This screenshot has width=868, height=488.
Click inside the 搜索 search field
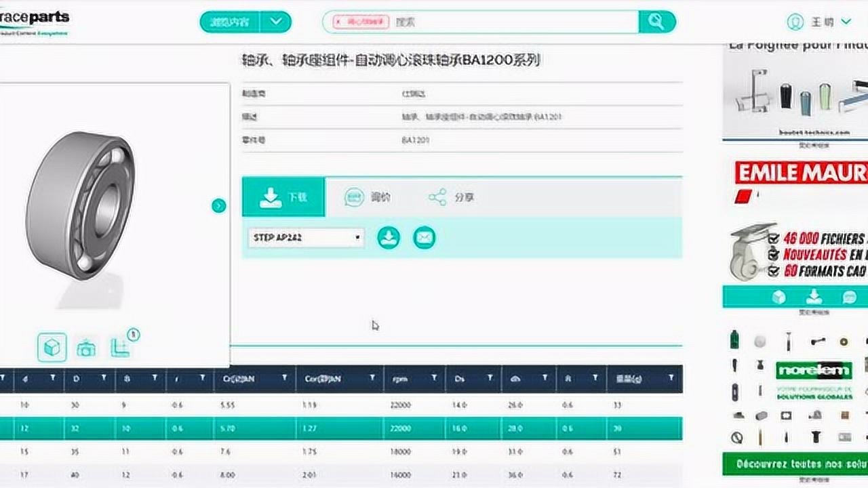[x=475, y=22]
